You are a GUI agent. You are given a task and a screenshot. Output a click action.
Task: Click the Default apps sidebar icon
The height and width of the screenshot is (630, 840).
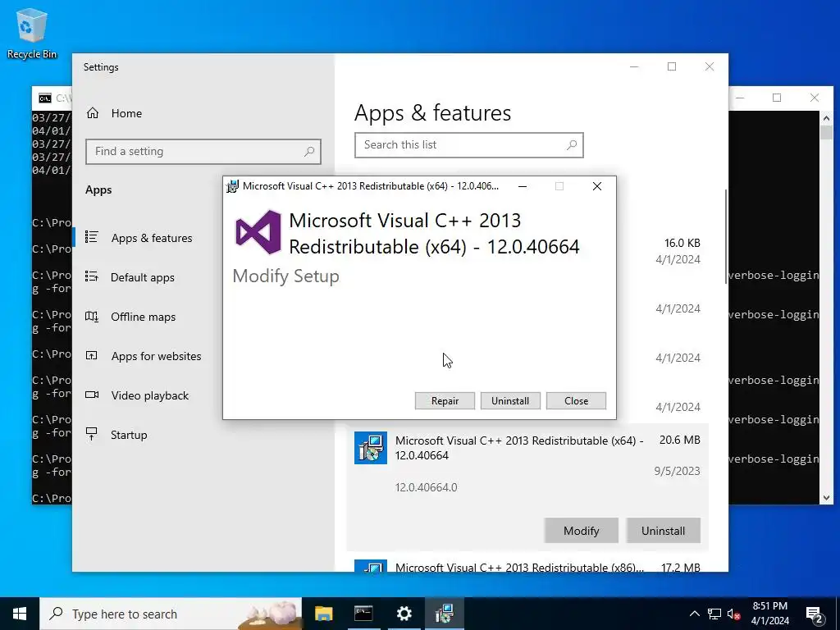[92, 276]
